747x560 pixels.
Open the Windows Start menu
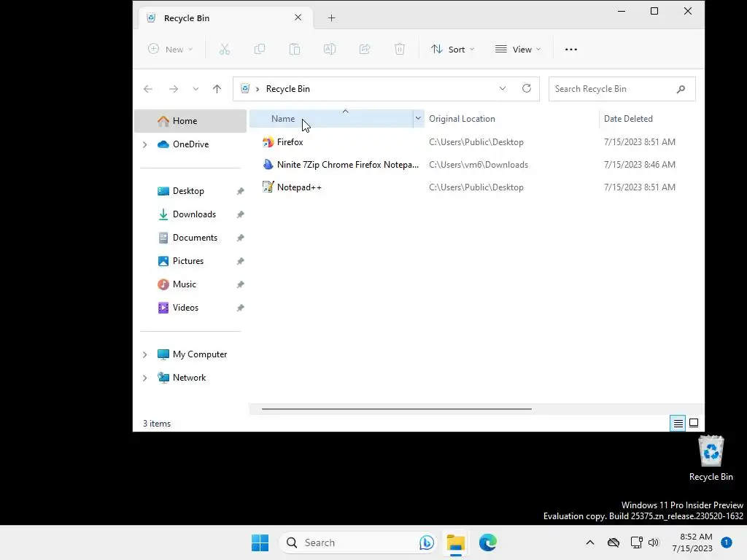pyautogui.click(x=260, y=542)
